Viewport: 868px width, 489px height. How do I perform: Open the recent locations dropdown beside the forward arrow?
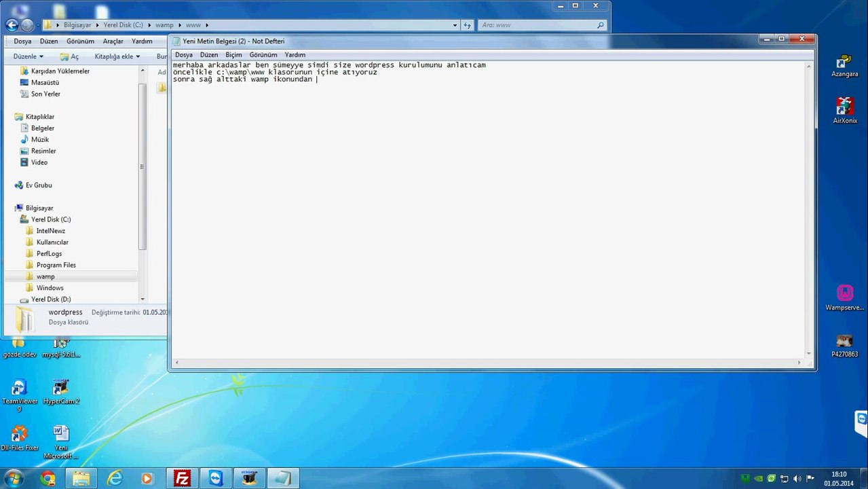[x=37, y=25]
